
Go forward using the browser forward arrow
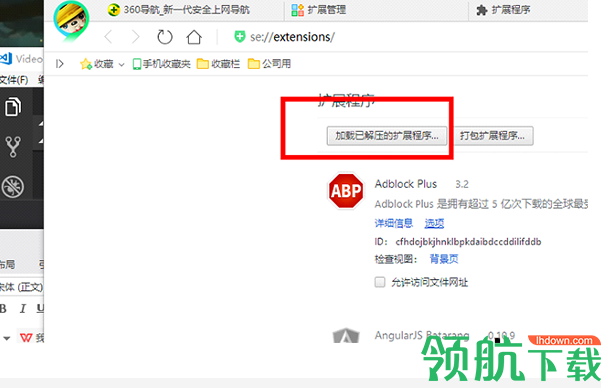point(136,37)
